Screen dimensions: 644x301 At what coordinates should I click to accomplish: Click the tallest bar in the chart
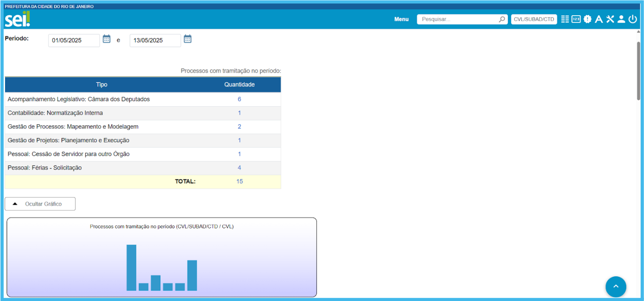point(131,267)
